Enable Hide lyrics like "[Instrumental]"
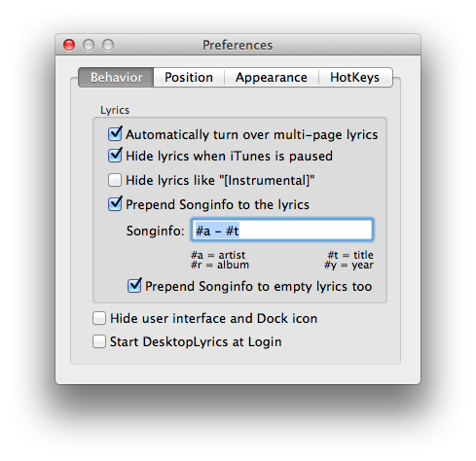 coord(115,180)
